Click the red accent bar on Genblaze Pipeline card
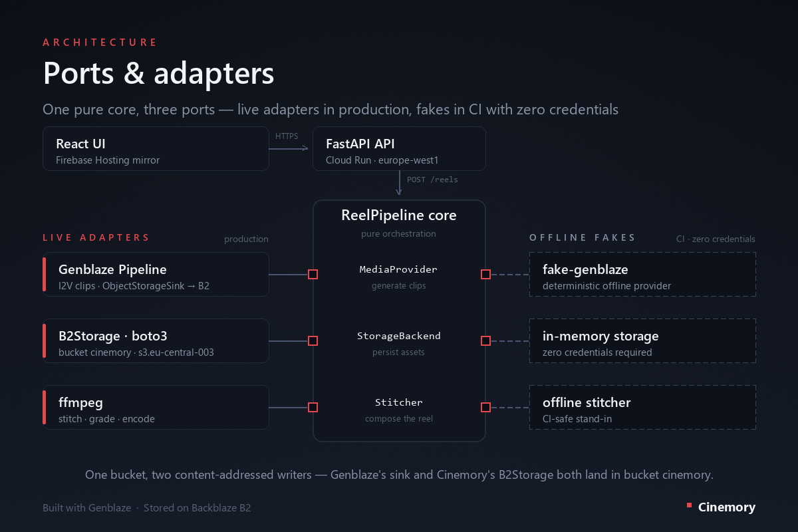Screen dimensions: 798x532 click(x=45, y=274)
